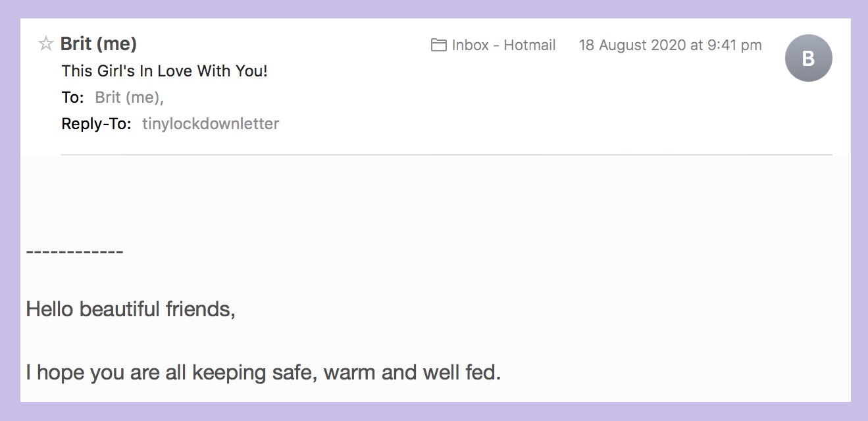This screenshot has width=868, height=421.
Task: Select the star outline next to Brit (me)
Action: [47, 43]
